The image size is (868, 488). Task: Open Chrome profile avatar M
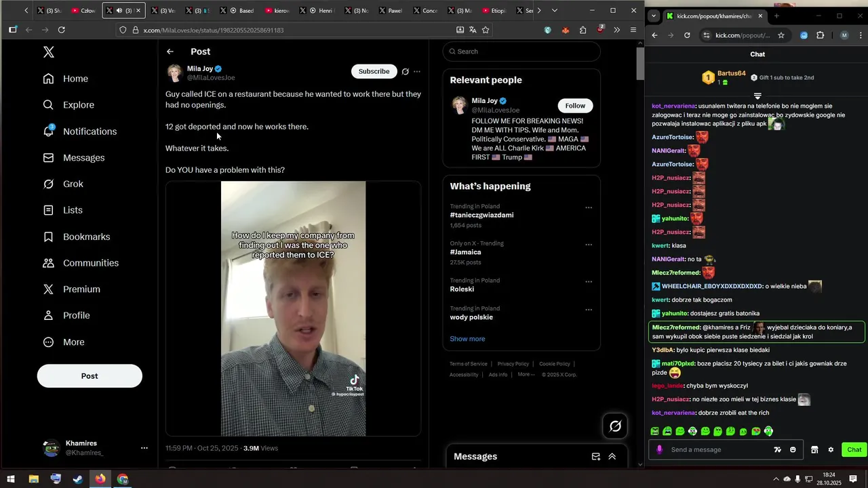(x=844, y=35)
